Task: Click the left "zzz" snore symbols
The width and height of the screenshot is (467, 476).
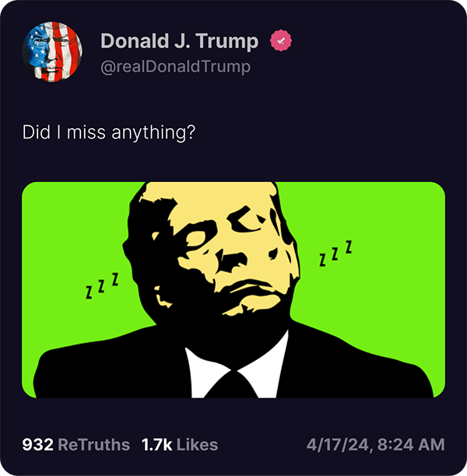Action: (103, 285)
